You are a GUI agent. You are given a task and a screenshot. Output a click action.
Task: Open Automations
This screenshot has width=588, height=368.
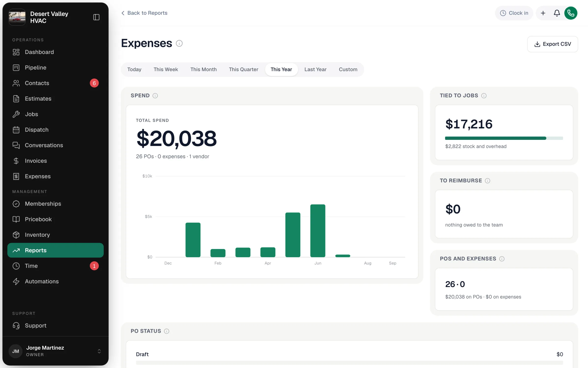[55, 281]
